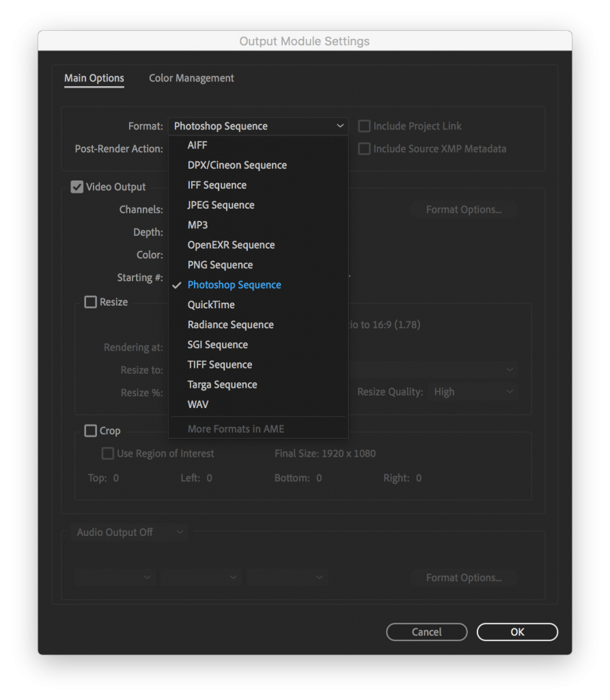Choose Targa Sequence format

click(x=258, y=385)
